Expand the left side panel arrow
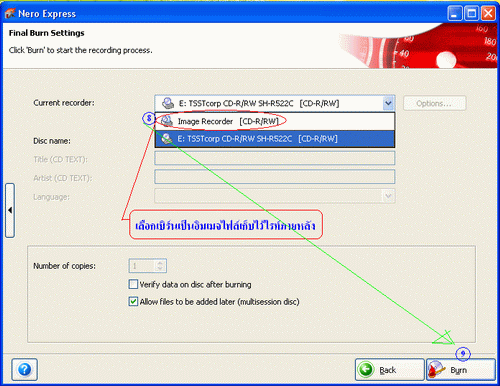The image size is (500, 386). tap(10, 210)
